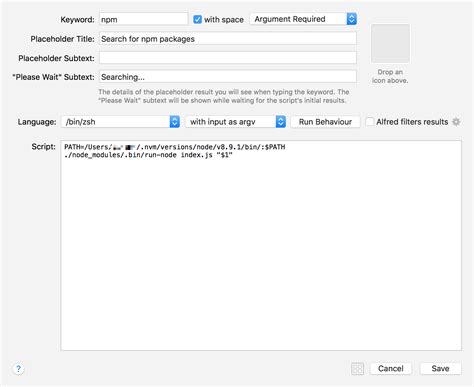Click the run-node index.js script line

[x=148, y=155]
